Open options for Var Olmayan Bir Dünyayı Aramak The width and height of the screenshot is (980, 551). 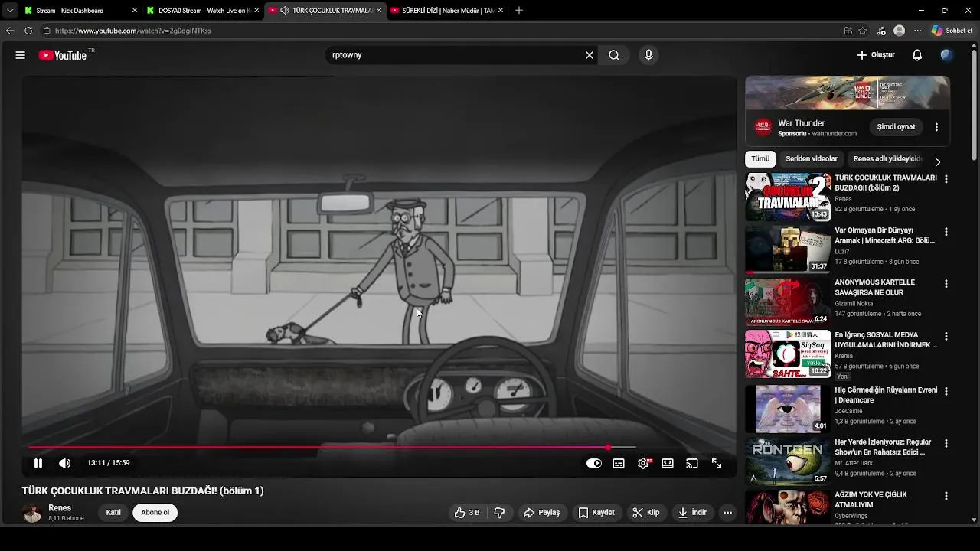946,232
